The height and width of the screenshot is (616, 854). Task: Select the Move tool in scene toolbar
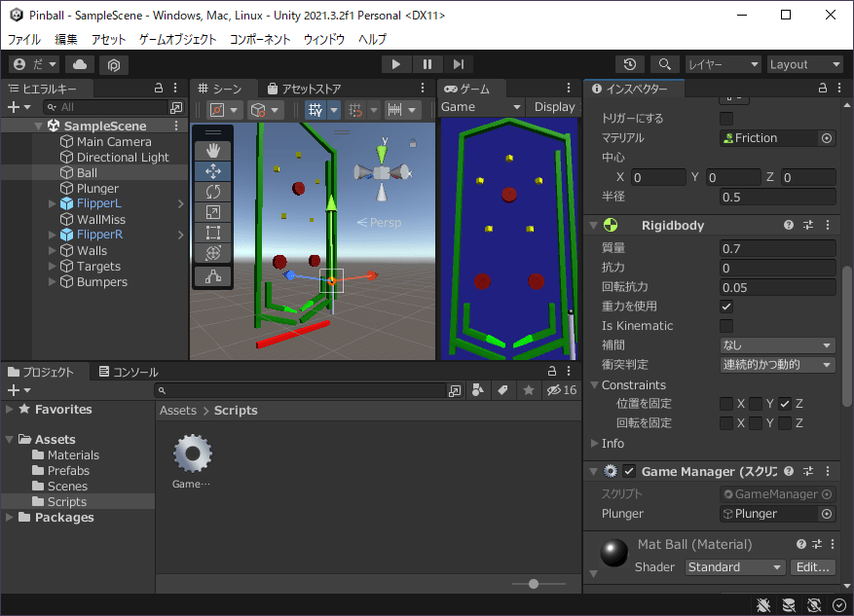tap(213, 171)
